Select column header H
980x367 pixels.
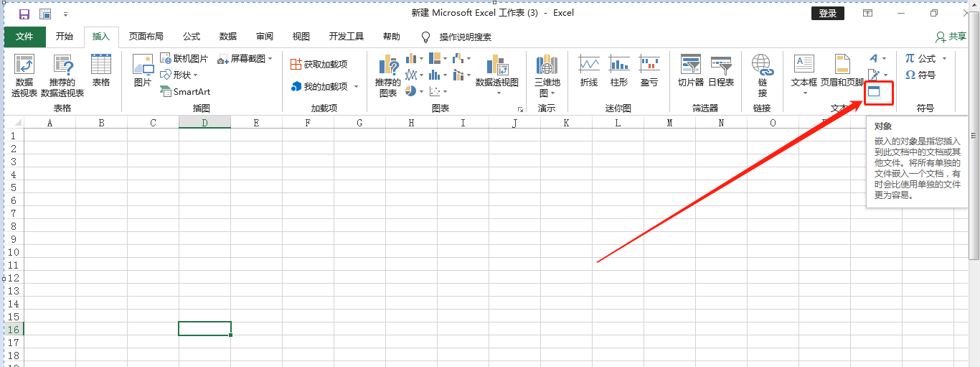point(411,123)
